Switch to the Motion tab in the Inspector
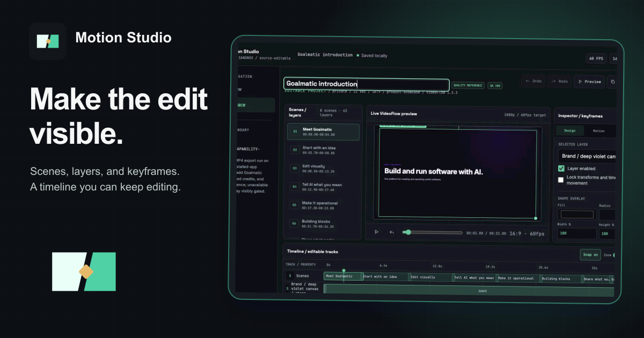 (598, 130)
